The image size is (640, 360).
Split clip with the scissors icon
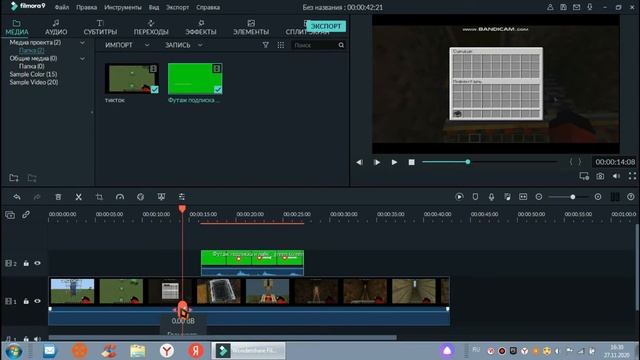(78, 197)
